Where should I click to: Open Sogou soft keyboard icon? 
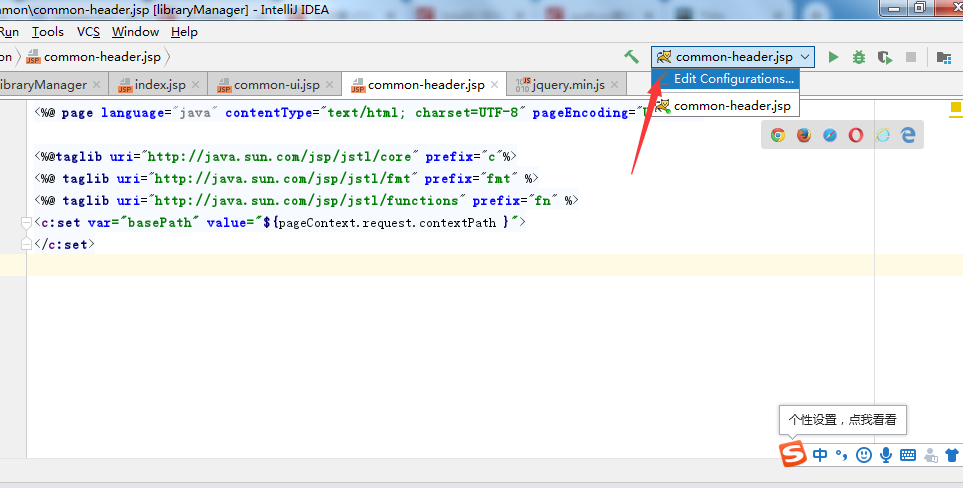click(x=908, y=455)
